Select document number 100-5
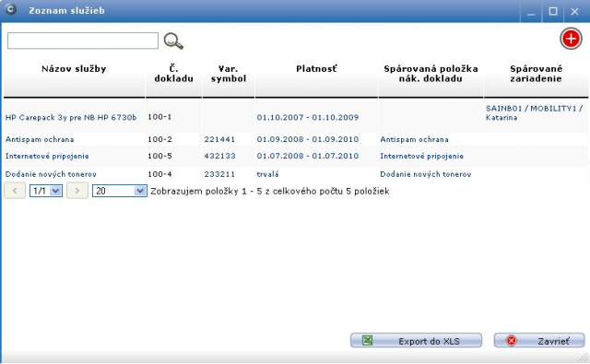The width and height of the screenshot is (590, 364). pos(159,156)
